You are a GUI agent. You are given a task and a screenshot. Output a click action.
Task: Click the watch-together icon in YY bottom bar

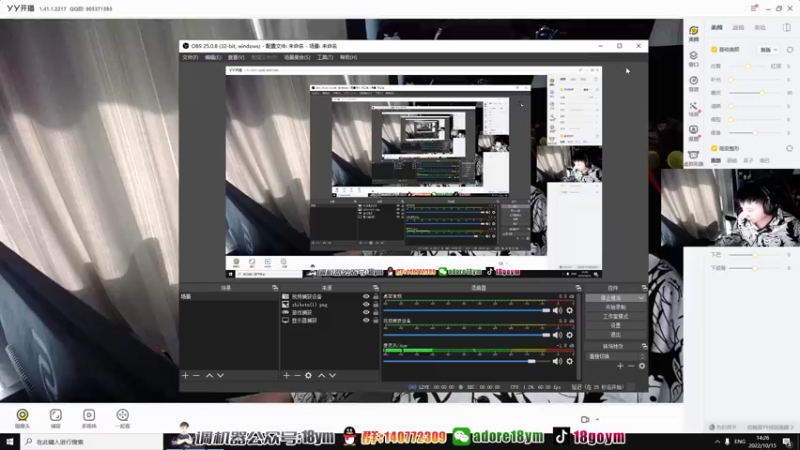122,417
